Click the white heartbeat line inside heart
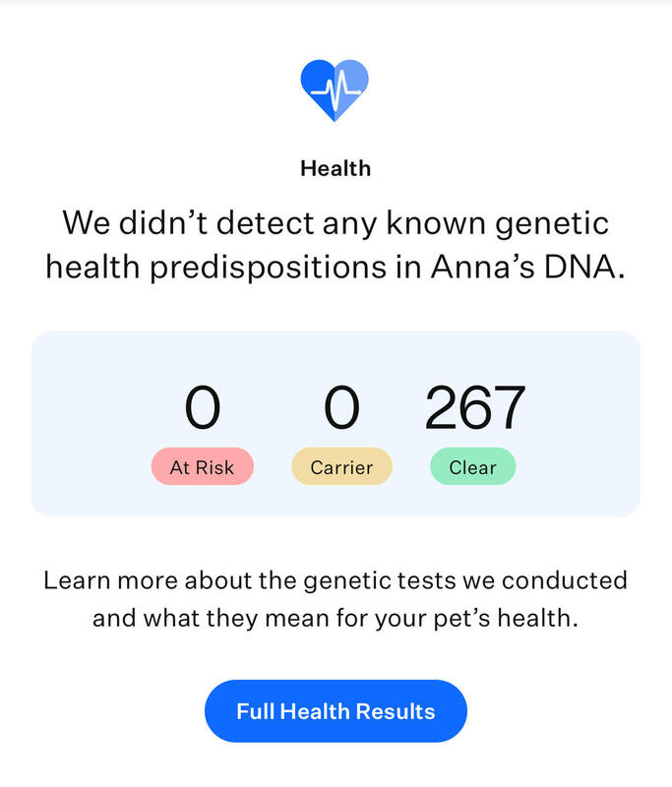Screen dimensions: 672x787 pyautogui.click(x=336, y=91)
